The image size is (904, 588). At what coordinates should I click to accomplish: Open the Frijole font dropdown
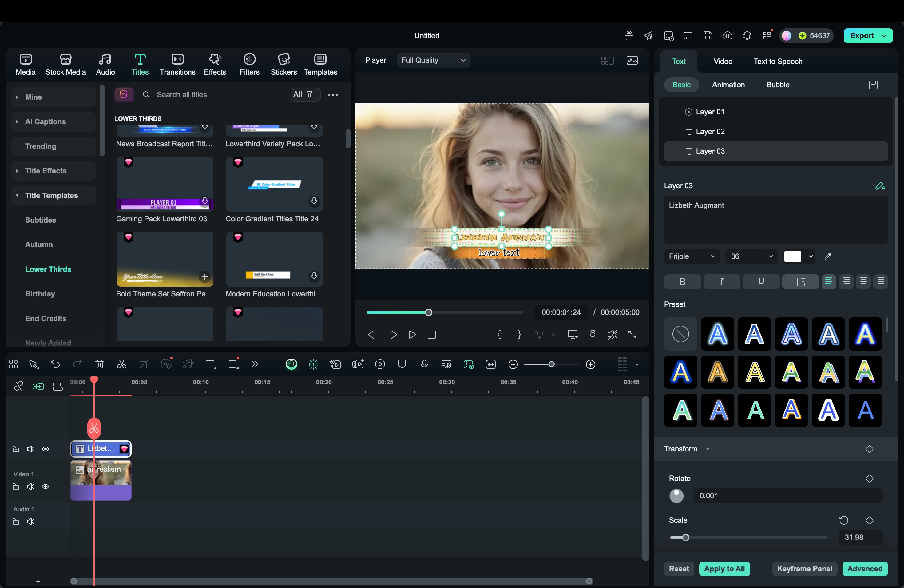pyautogui.click(x=691, y=256)
